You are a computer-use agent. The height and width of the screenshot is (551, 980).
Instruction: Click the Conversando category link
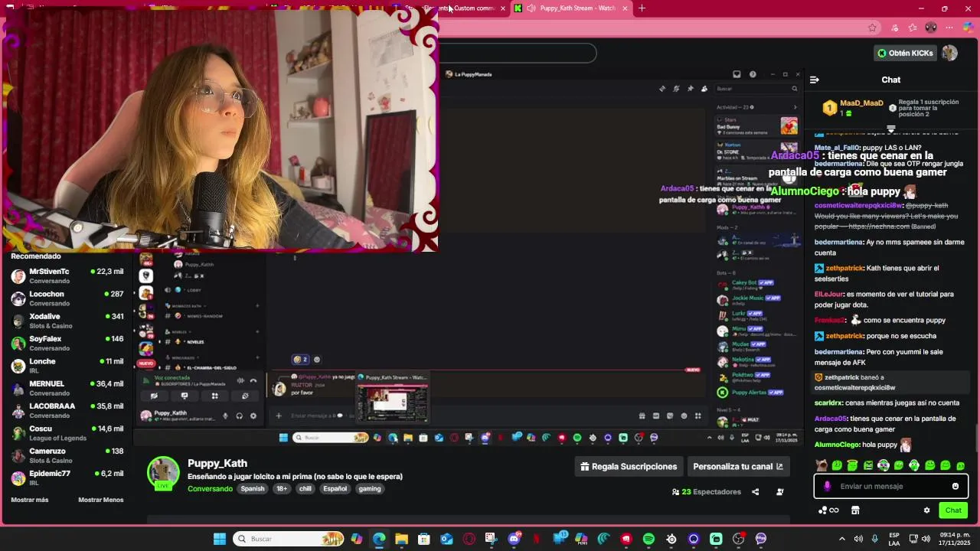click(210, 489)
